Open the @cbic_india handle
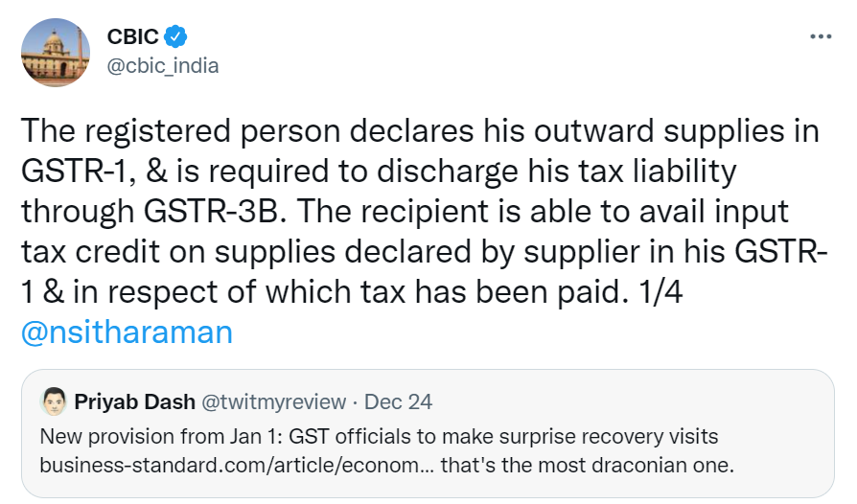Image resolution: width=857 pixels, height=504 pixels. point(162,65)
